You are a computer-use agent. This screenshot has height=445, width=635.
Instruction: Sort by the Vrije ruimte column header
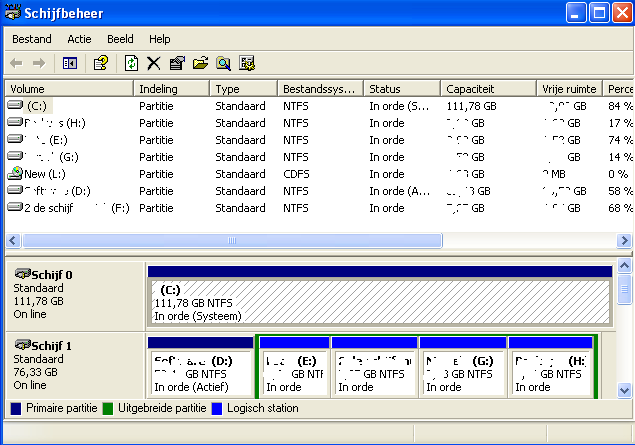click(x=569, y=89)
